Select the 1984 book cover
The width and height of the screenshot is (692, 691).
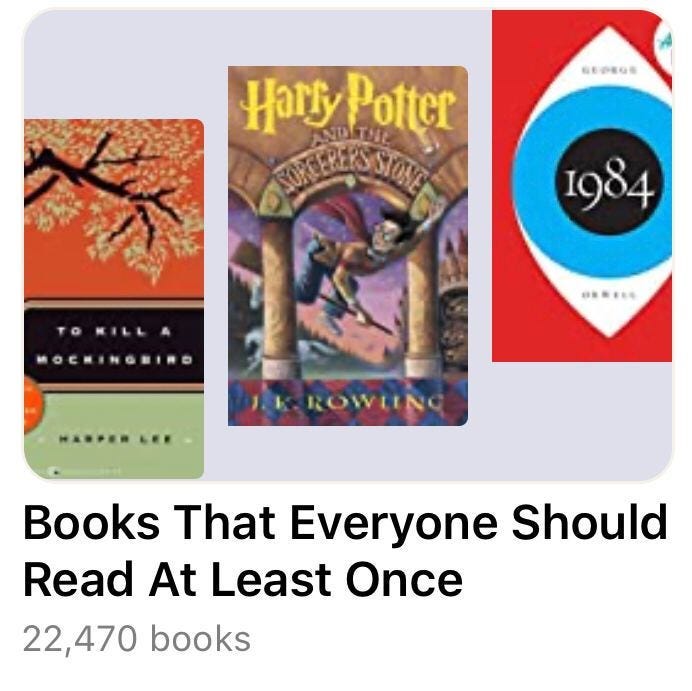point(582,186)
